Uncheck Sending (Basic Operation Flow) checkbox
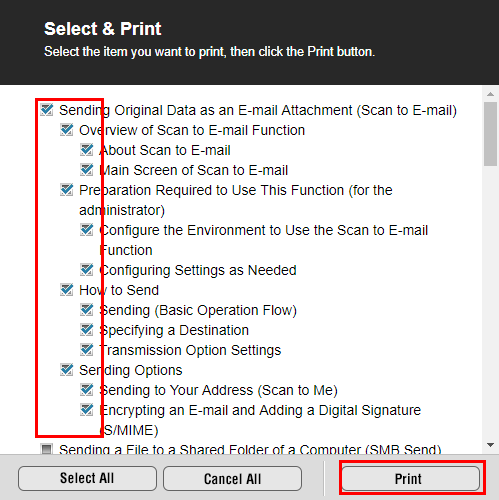 point(87,309)
